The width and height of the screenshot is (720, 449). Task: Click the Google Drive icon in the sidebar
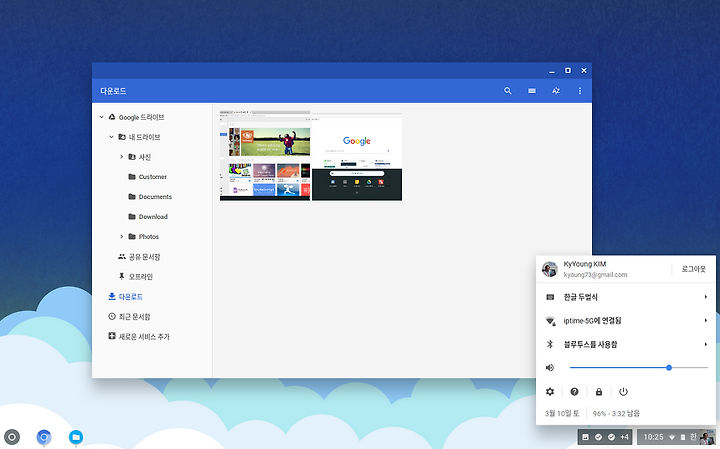[x=112, y=117]
